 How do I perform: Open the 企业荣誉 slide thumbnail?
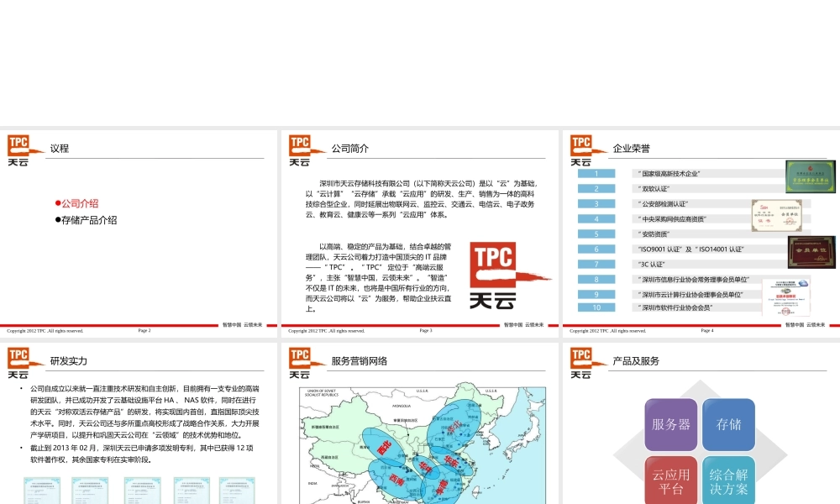point(701,233)
